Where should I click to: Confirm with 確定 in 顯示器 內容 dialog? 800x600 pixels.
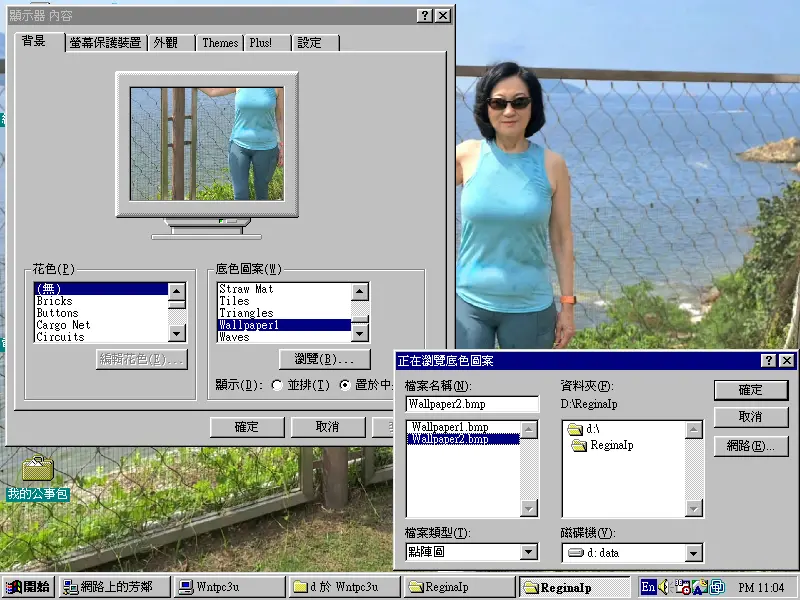pyautogui.click(x=247, y=427)
